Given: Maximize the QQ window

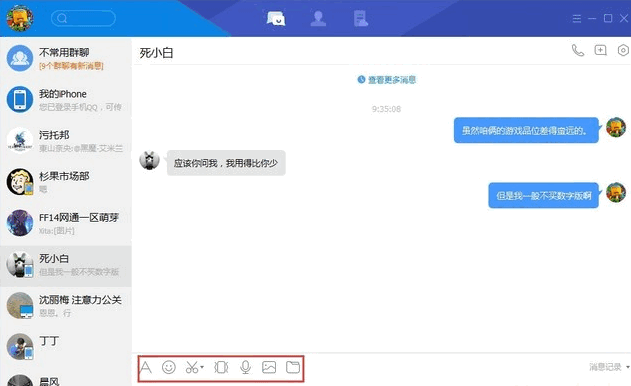Looking at the screenshot, I should click(608, 19).
